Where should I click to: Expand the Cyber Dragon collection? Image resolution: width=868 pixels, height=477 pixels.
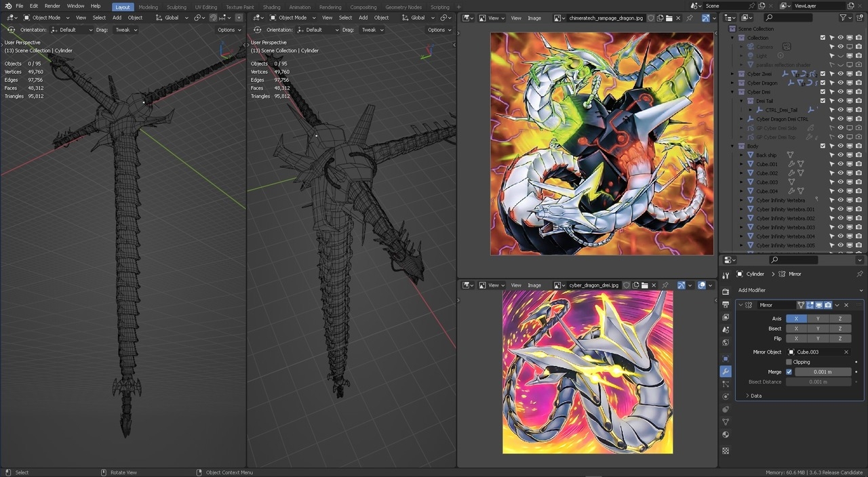coord(733,83)
